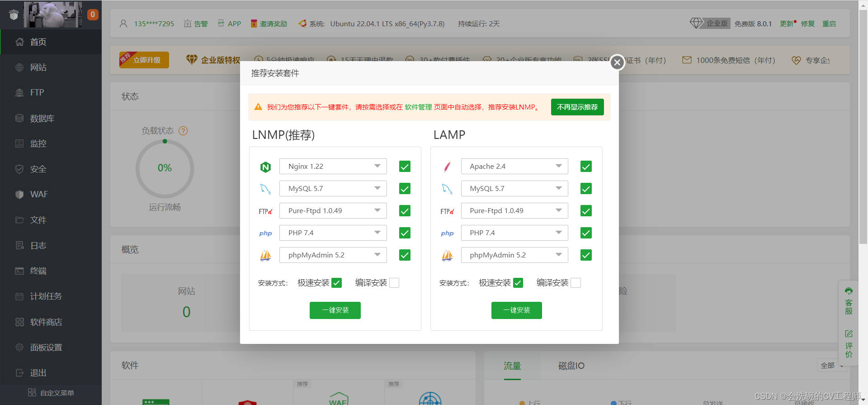868x405 pixels.
Task: Click the shield logo in sidebar top
Action: 14,15
